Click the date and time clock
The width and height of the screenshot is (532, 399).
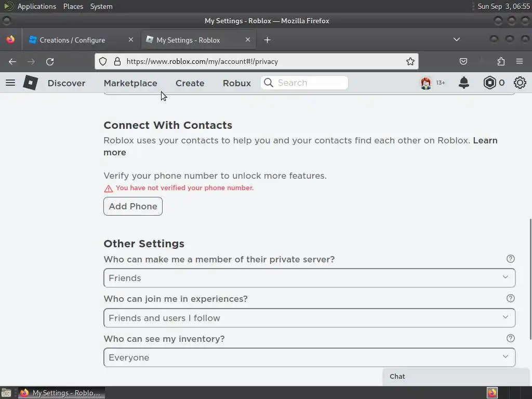[x=503, y=6]
